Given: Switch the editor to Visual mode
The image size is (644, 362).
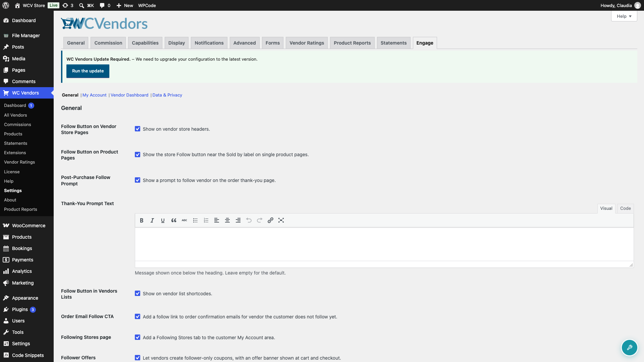Looking at the screenshot, I should (x=606, y=208).
